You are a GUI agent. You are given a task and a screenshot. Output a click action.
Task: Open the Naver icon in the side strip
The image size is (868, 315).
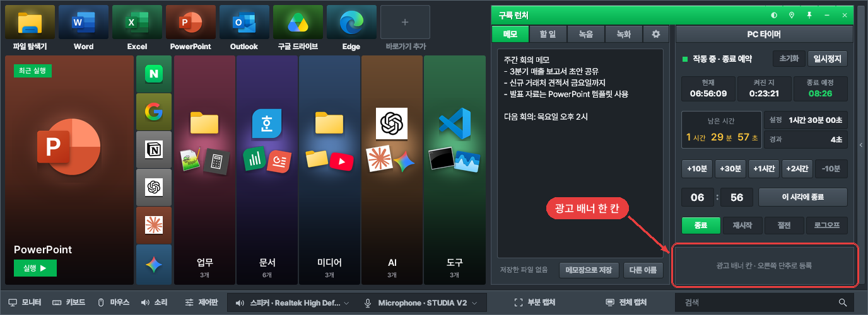(x=154, y=74)
